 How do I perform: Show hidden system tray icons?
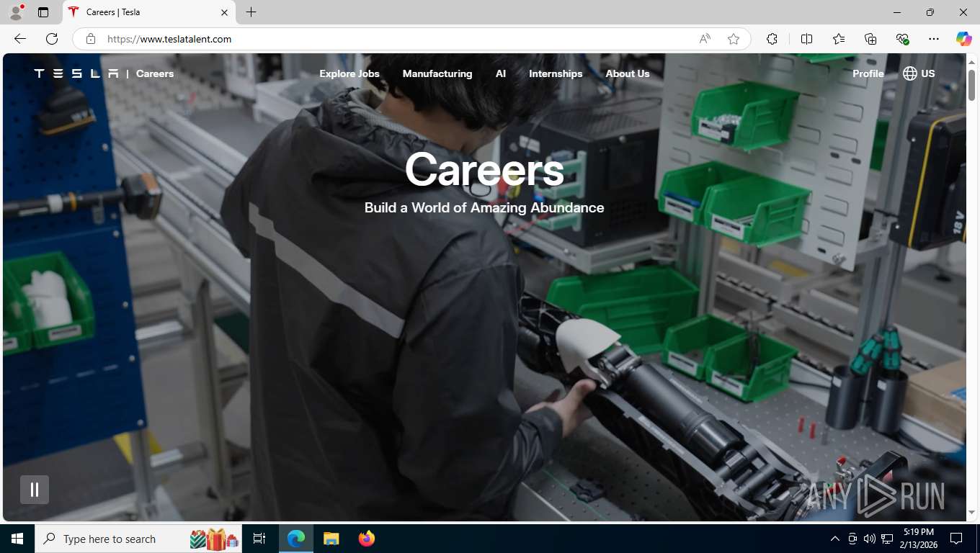pos(835,539)
